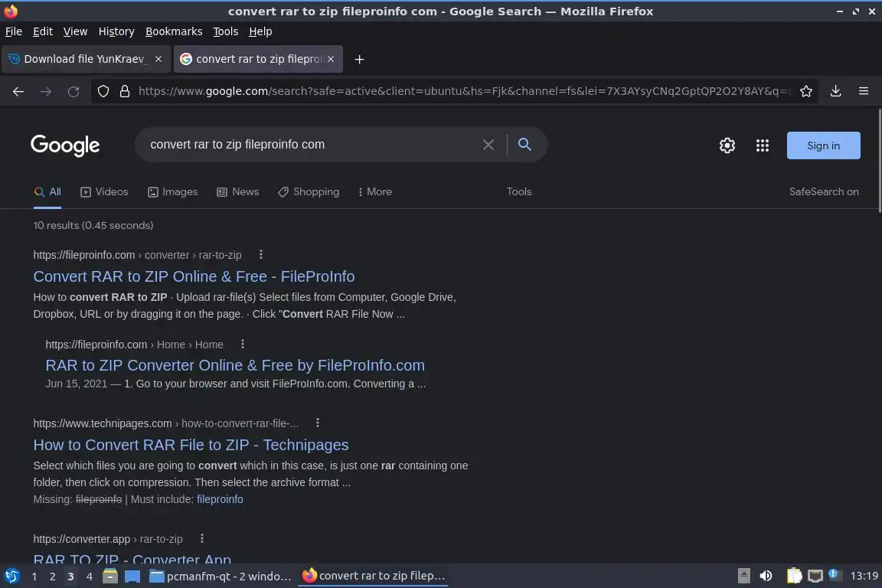Click the taskbar start menu icon
Viewport: 882px width, 588px height.
(x=11, y=576)
